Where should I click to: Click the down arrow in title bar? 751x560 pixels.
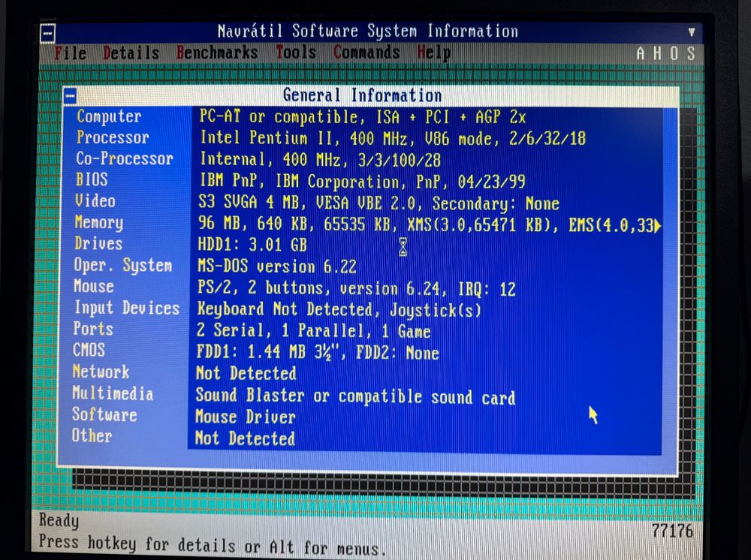point(691,32)
